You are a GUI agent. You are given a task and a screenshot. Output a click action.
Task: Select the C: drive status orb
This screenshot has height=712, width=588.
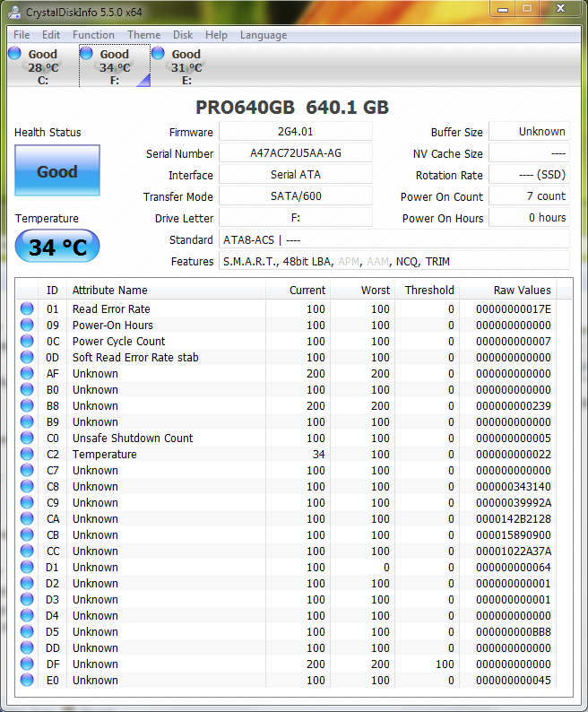click(x=14, y=54)
